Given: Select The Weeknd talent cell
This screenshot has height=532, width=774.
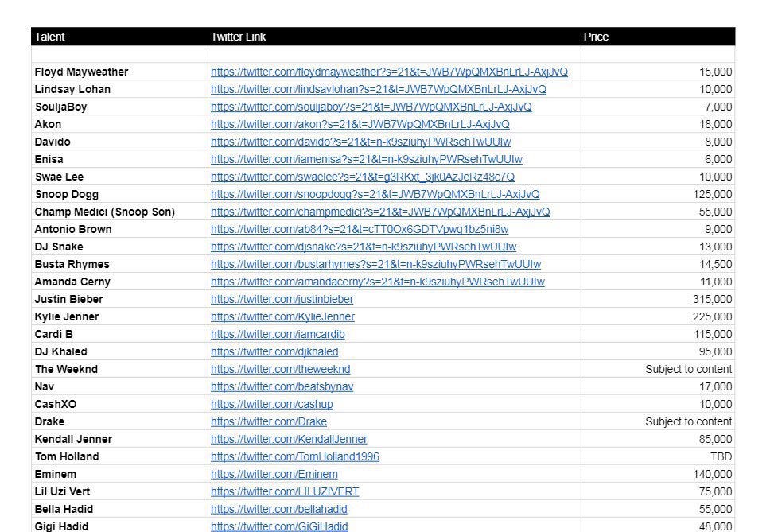Looking at the screenshot, I should click(x=119, y=369).
